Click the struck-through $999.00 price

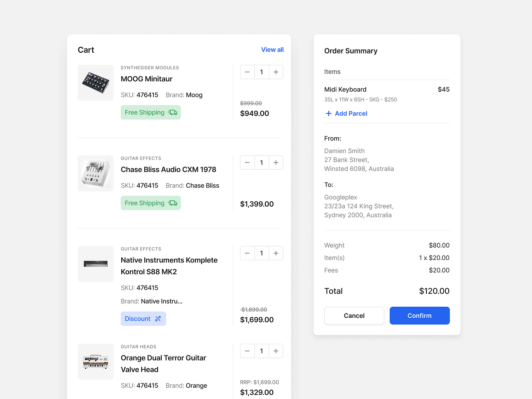pyautogui.click(x=251, y=103)
